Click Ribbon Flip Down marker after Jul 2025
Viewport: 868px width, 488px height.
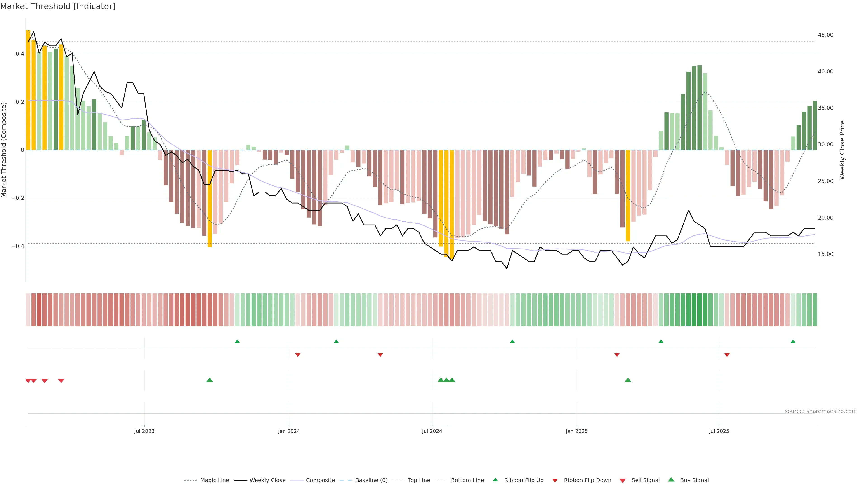tap(727, 355)
